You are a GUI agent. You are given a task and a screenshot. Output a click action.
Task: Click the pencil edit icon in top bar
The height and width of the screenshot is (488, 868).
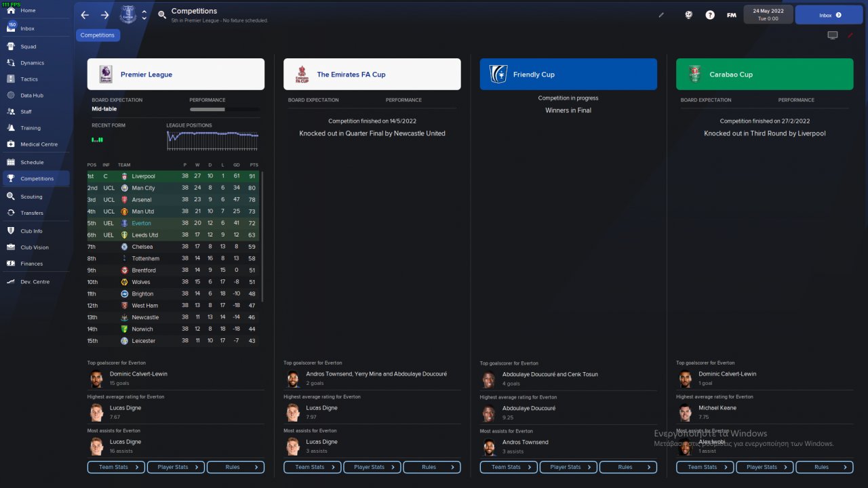click(661, 15)
